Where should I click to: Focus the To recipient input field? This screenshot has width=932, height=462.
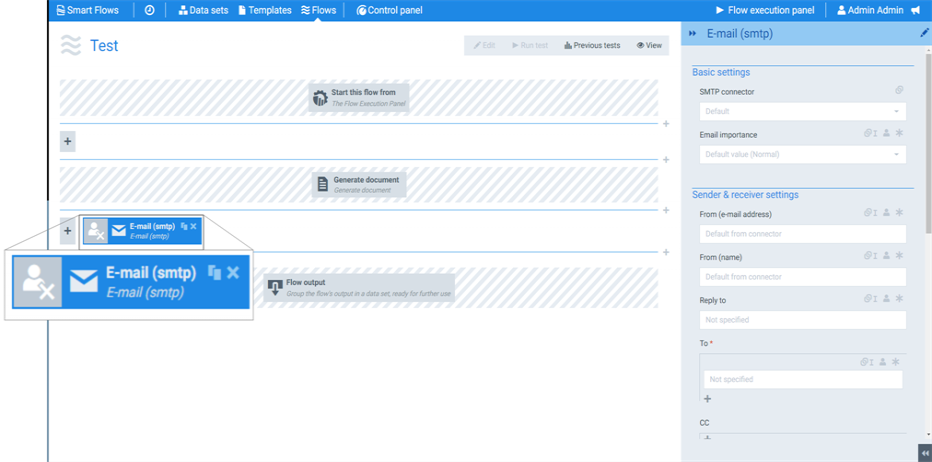point(803,379)
